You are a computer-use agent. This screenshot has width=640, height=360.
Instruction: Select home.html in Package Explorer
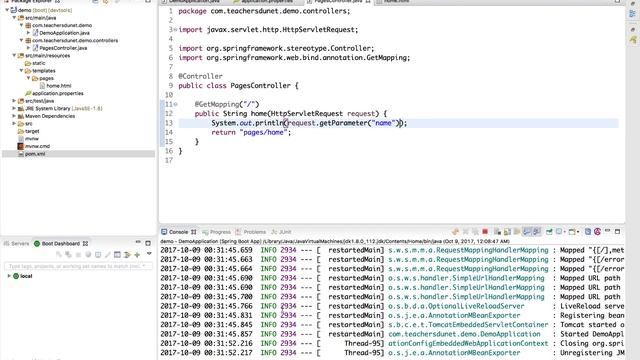pyautogui.click(x=58, y=86)
